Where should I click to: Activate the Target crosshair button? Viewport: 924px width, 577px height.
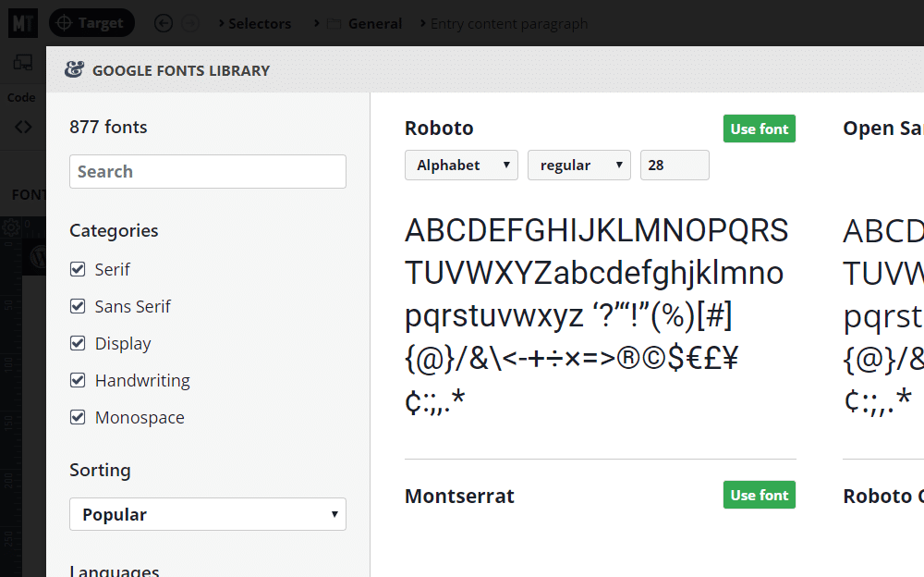pos(91,23)
